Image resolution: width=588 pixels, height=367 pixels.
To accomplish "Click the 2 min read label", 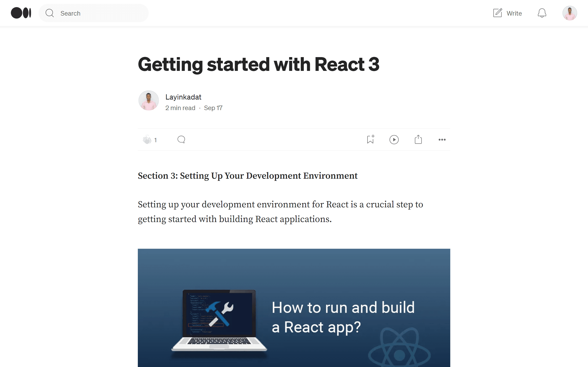I will click(x=180, y=108).
